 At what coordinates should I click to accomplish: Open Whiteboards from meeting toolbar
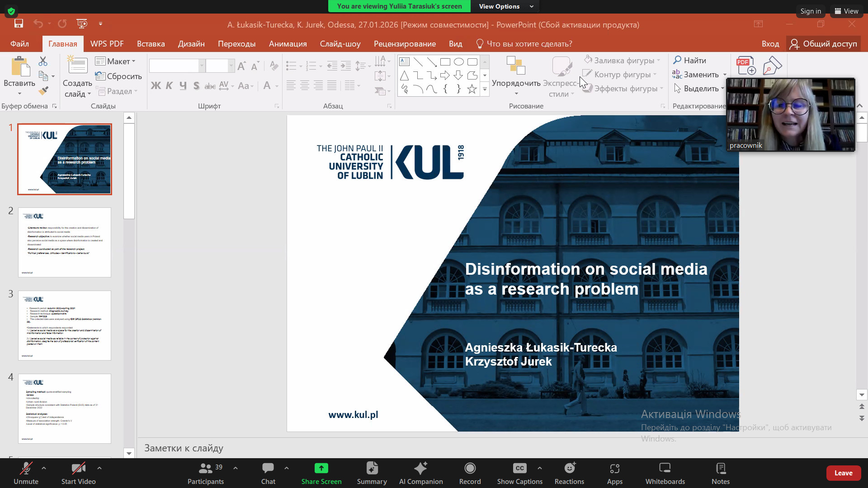click(665, 469)
